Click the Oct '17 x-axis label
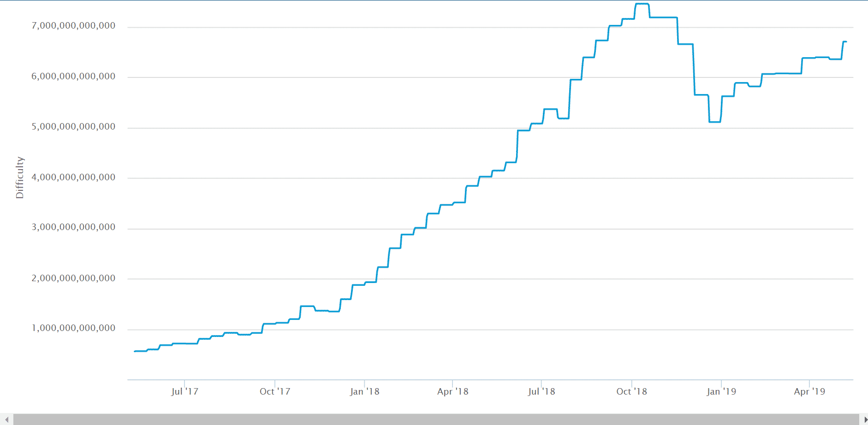This screenshot has height=425, width=868. click(x=275, y=391)
